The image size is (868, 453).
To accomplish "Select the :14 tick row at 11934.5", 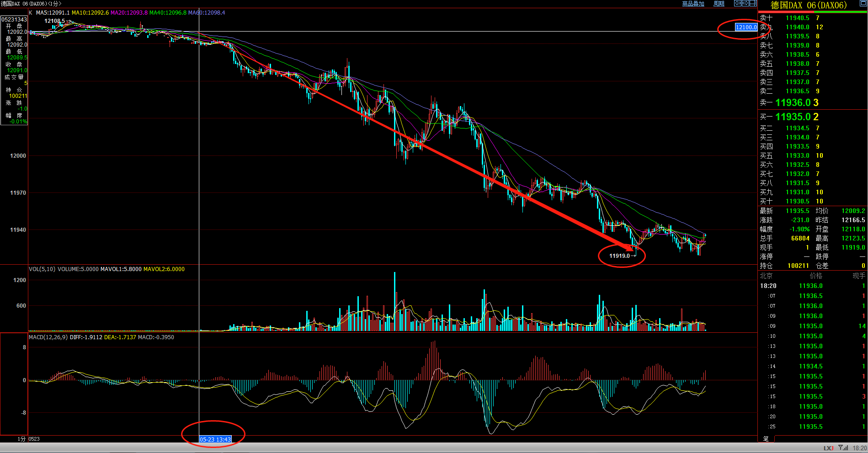I will pos(812,366).
